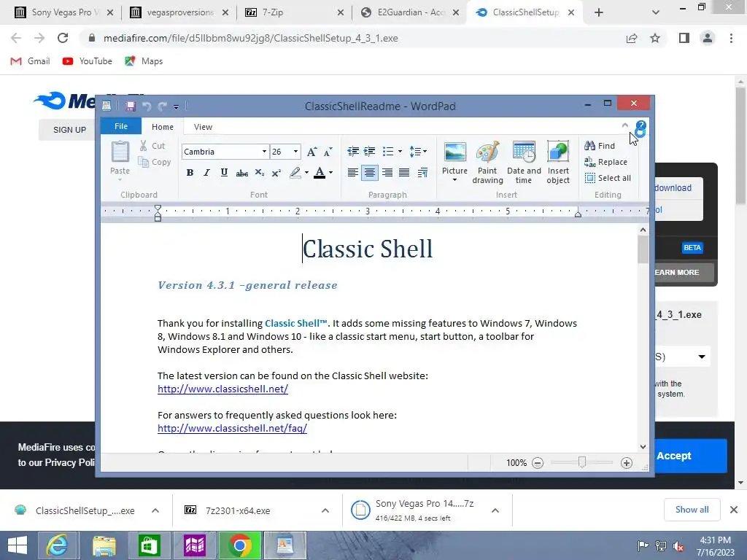
Task: Click the text highlight color pen
Action: point(295,173)
